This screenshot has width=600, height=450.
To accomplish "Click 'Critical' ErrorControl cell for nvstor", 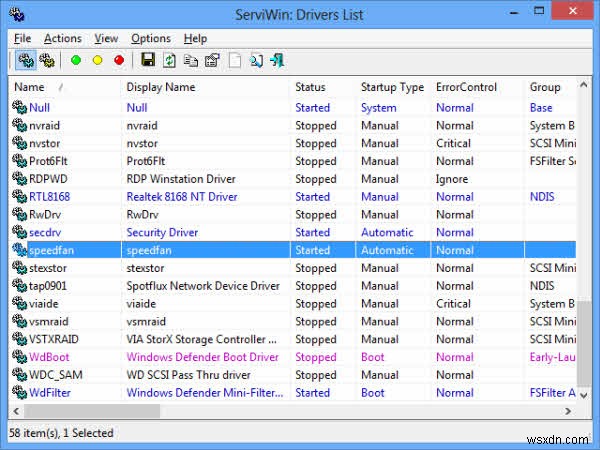I will (x=453, y=143).
